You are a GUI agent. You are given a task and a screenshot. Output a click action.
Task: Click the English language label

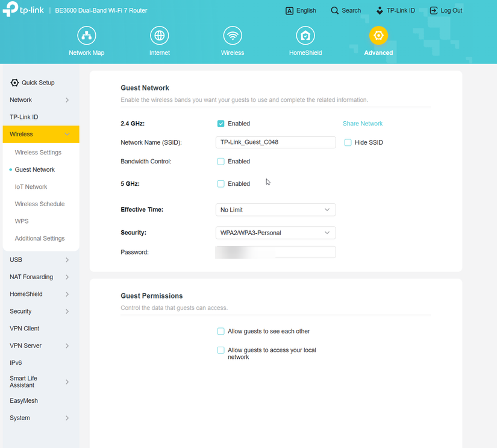[306, 10]
